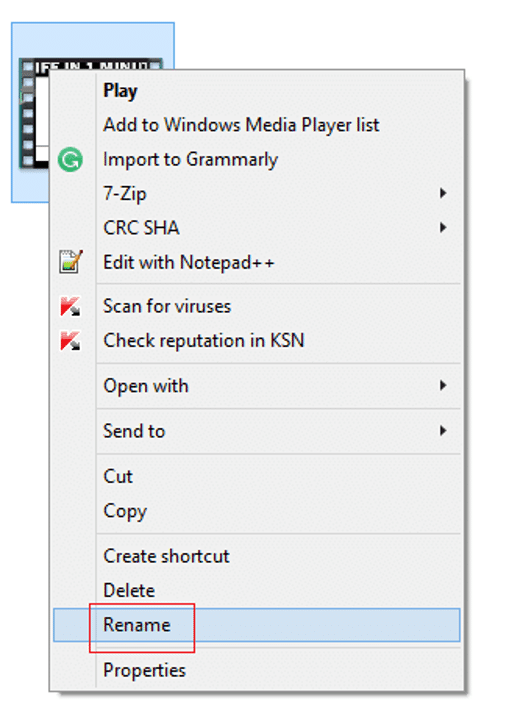Choose Cut from the context menu

pyautogui.click(x=257, y=476)
